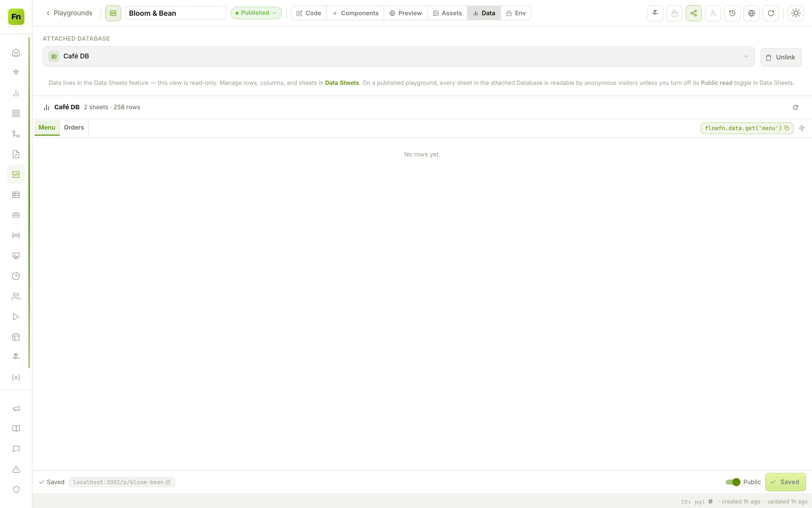Copy the flowfn.data.get('menu') snippet
Viewport: 812px width, 508px height.
pyautogui.click(x=747, y=128)
